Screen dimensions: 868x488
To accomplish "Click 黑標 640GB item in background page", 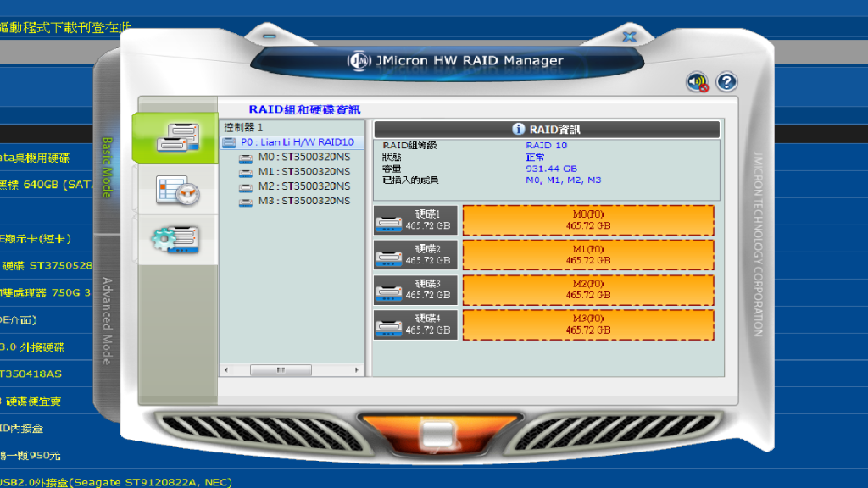I will [46, 185].
